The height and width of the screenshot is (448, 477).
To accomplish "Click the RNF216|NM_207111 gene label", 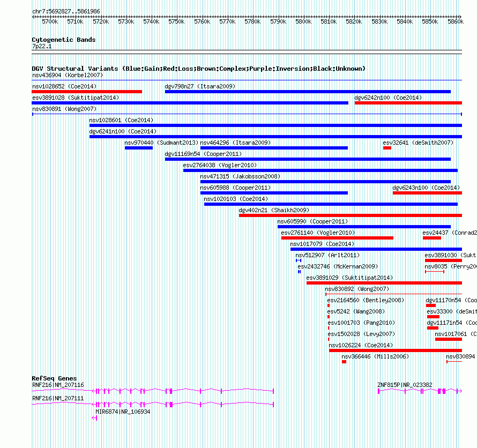I will 58,398.
